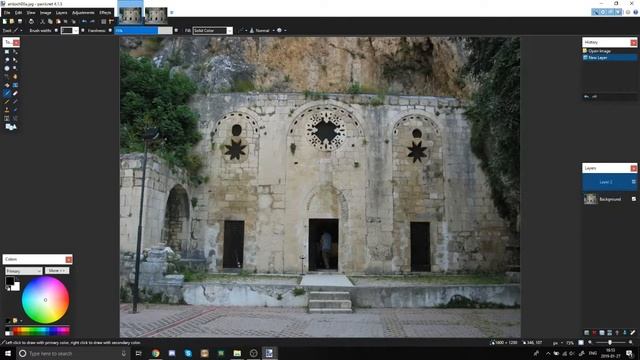This screenshot has width=640, height=360.
Task: Open the File menu
Action: click(x=7, y=13)
